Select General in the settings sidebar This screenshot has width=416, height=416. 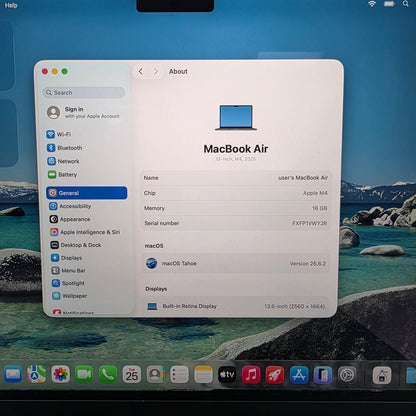(x=87, y=193)
